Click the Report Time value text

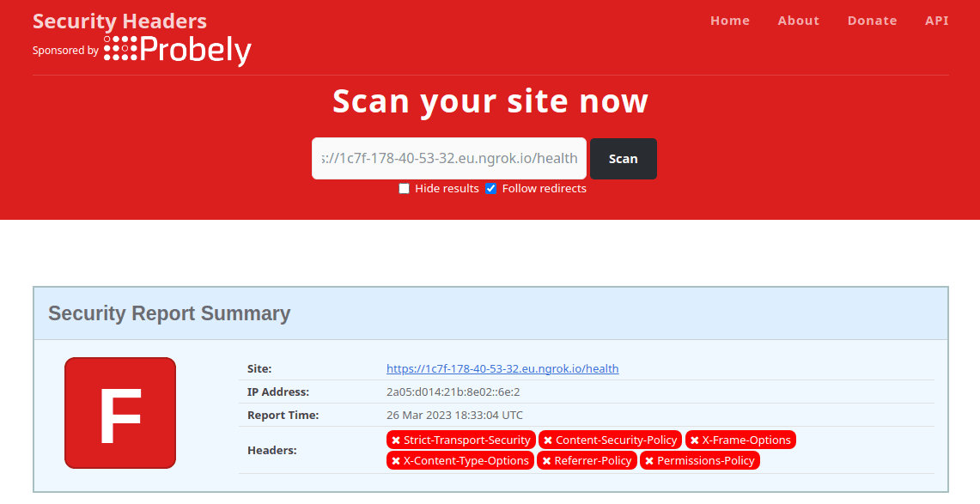(454, 416)
